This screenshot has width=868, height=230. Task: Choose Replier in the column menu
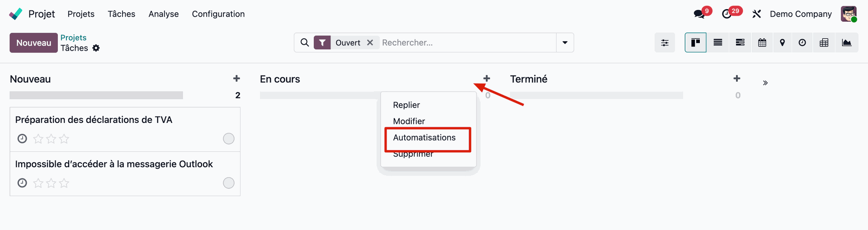click(406, 105)
